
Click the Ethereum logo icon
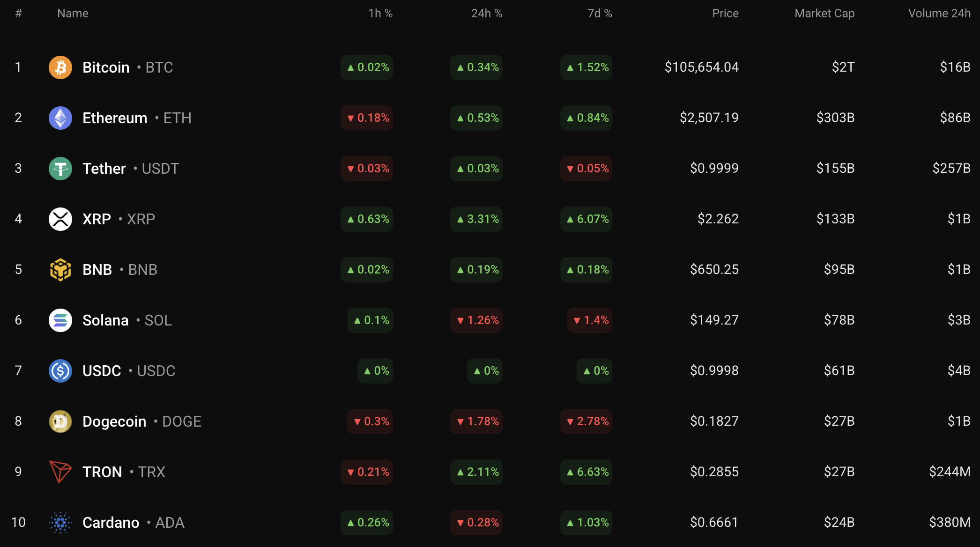pyautogui.click(x=60, y=118)
